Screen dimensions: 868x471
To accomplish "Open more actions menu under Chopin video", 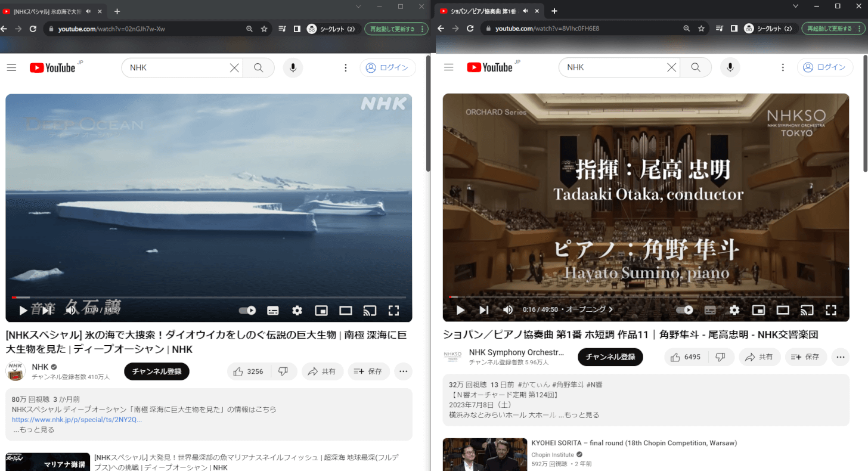I will tap(841, 357).
